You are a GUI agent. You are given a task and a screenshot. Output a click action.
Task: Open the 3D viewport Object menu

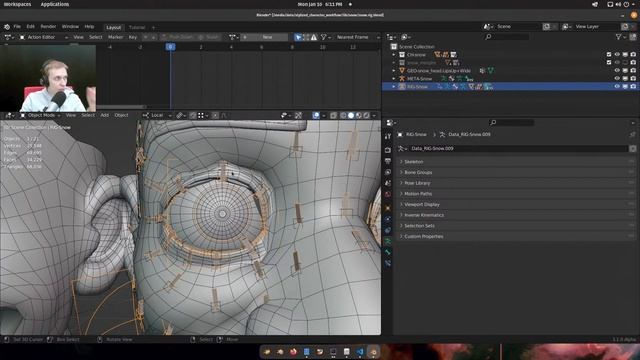tap(121, 116)
